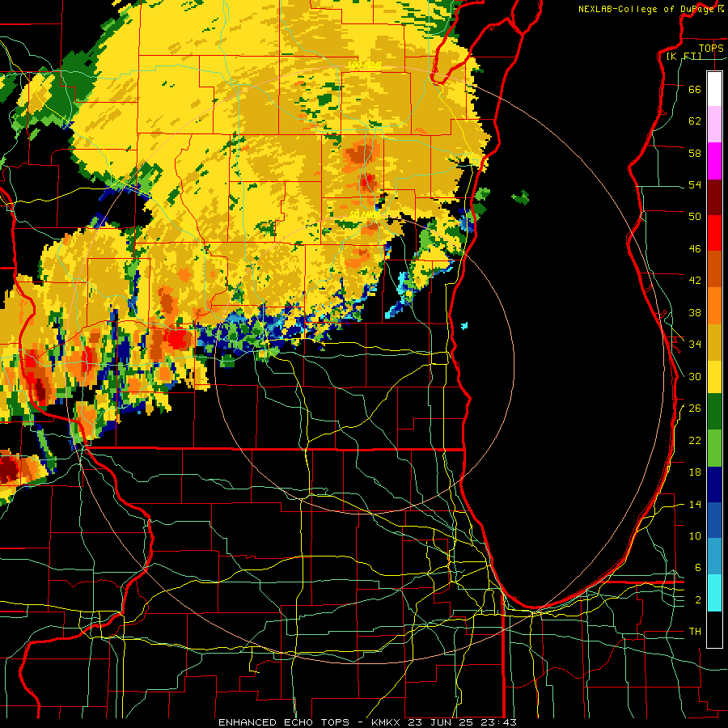Screen dimensions: 728x728
Task: Click the 18 legend label
Action: [x=695, y=472]
